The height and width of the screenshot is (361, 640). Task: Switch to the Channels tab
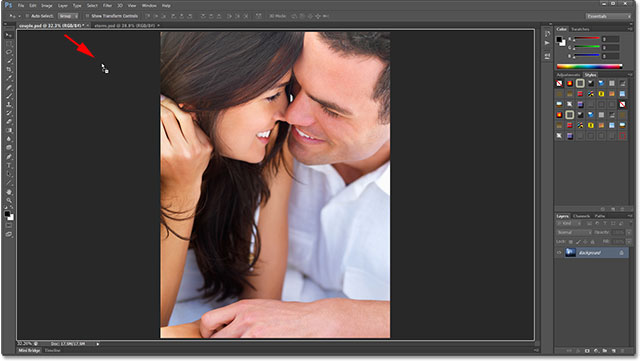coord(581,216)
